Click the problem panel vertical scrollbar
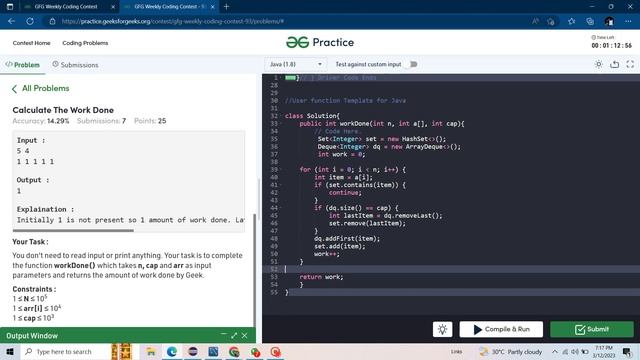The width and height of the screenshot is (640, 360). [255, 269]
